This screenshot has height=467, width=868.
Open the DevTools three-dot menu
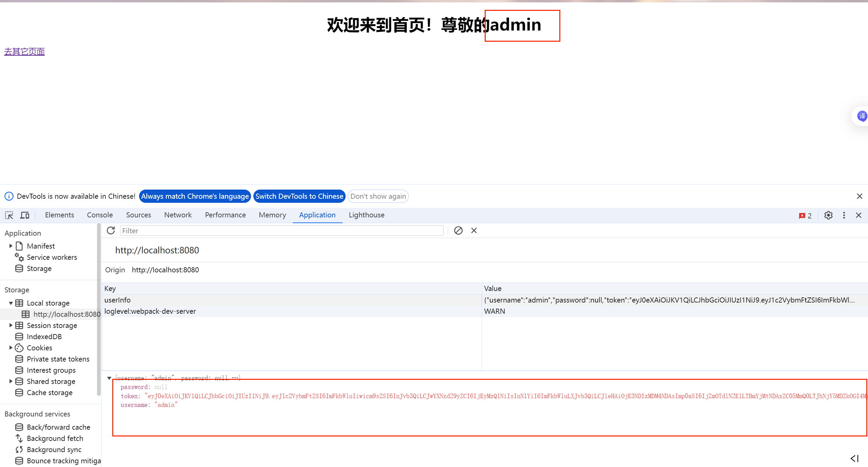click(x=844, y=215)
